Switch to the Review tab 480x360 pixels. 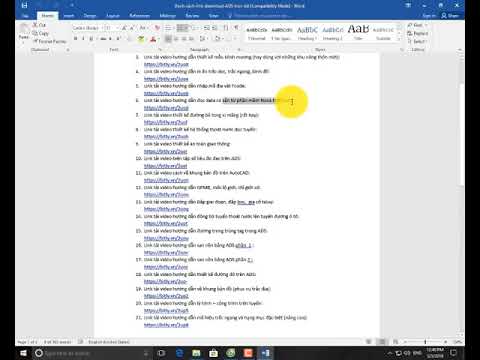(192, 16)
